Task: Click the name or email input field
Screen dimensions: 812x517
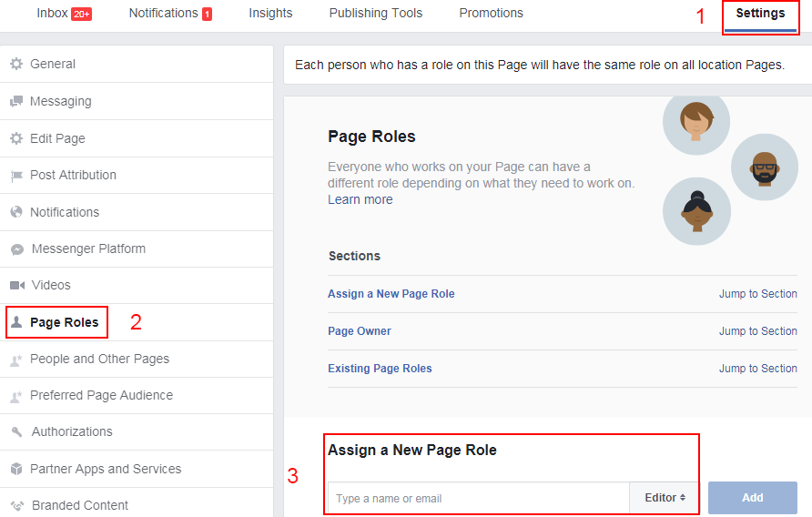Action: click(x=478, y=499)
